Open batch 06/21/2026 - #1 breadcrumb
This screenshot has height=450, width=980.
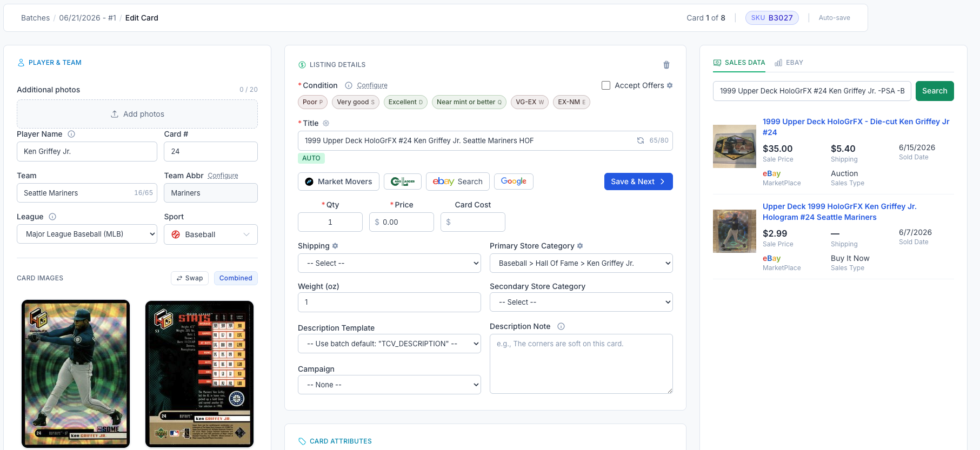click(x=88, y=18)
